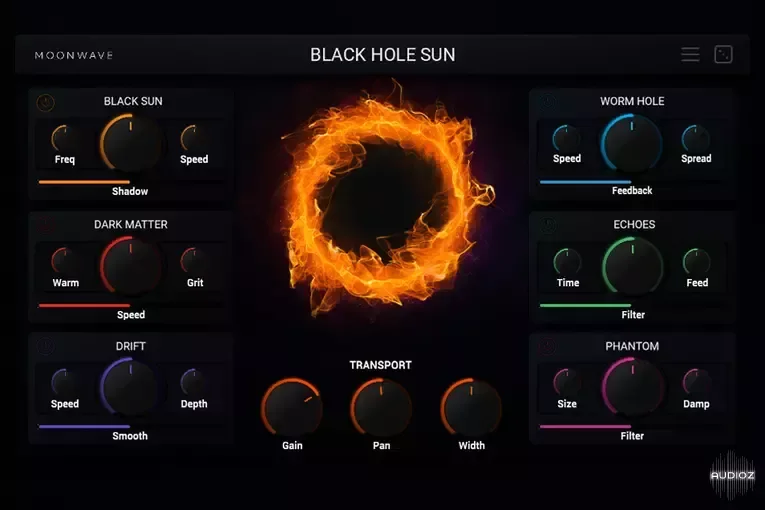This screenshot has height=510, width=765.
Task: Click the large Phantom center knob
Action: [x=633, y=387]
